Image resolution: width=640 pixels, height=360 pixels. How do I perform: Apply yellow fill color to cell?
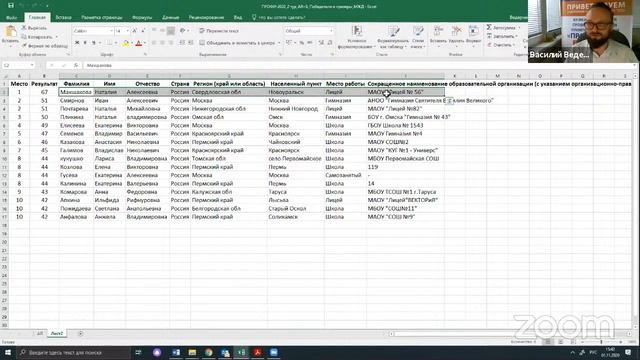[126, 43]
